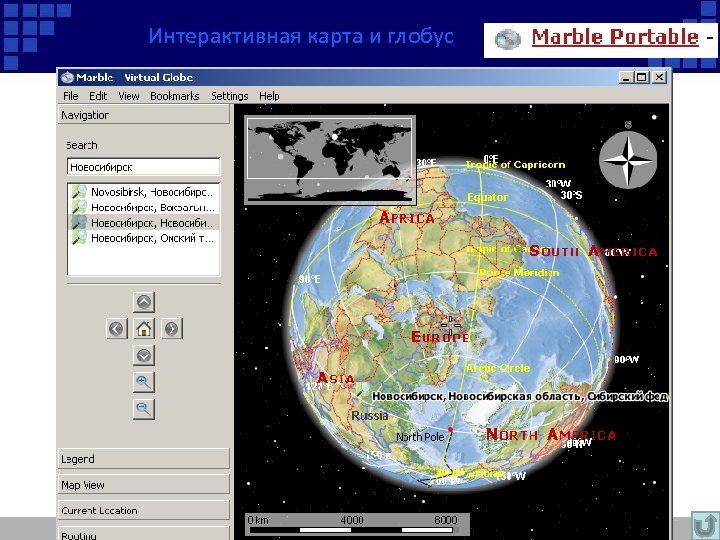The image size is (720, 540).
Task: Expand the Routing panel
Action: 144,534
